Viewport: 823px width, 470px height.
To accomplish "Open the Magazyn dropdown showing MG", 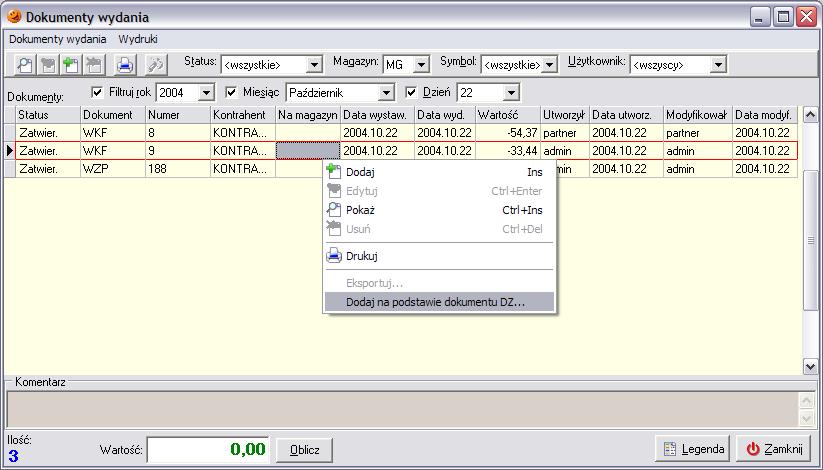I will 421,65.
